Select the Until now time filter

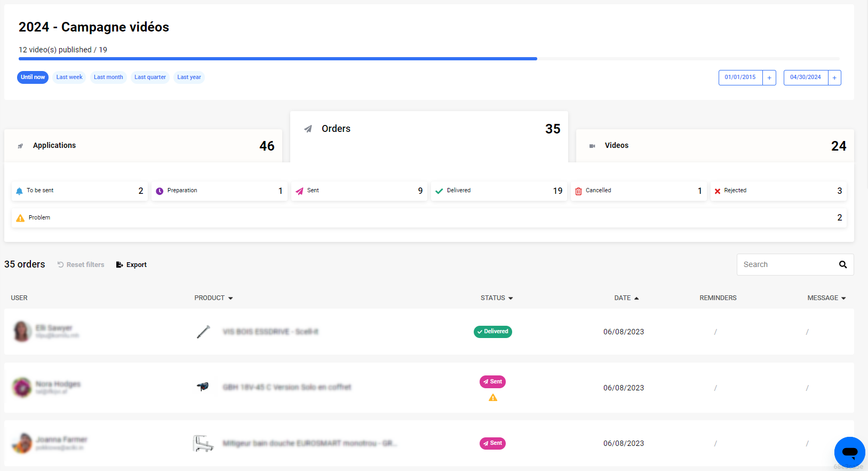click(x=33, y=77)
